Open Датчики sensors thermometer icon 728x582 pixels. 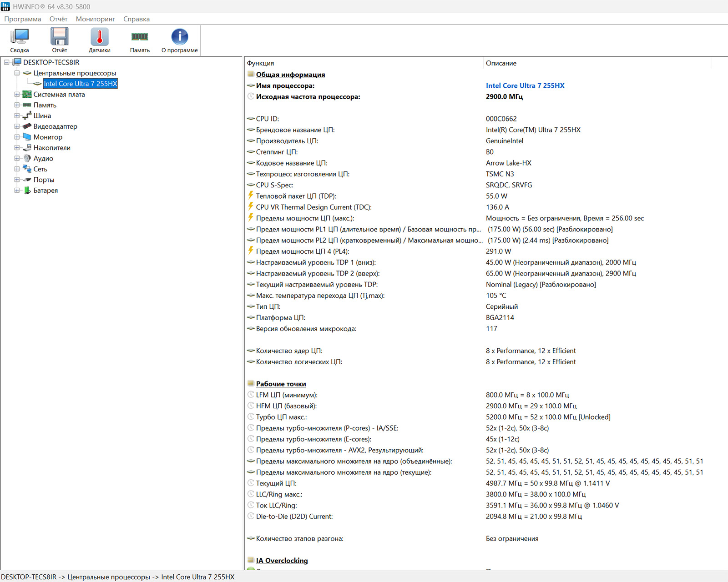coord(99,37)
